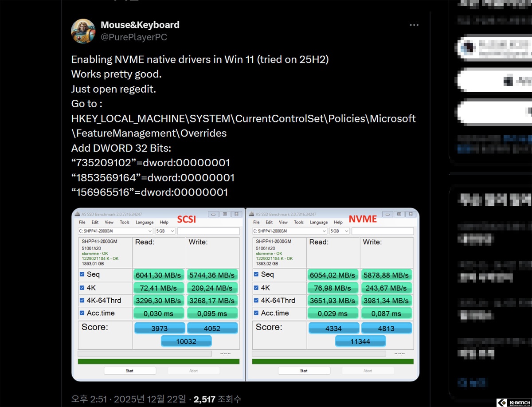The image size is (532, 407).
Task: Click the 2,517 view count
Action: [x=217, y=399]
